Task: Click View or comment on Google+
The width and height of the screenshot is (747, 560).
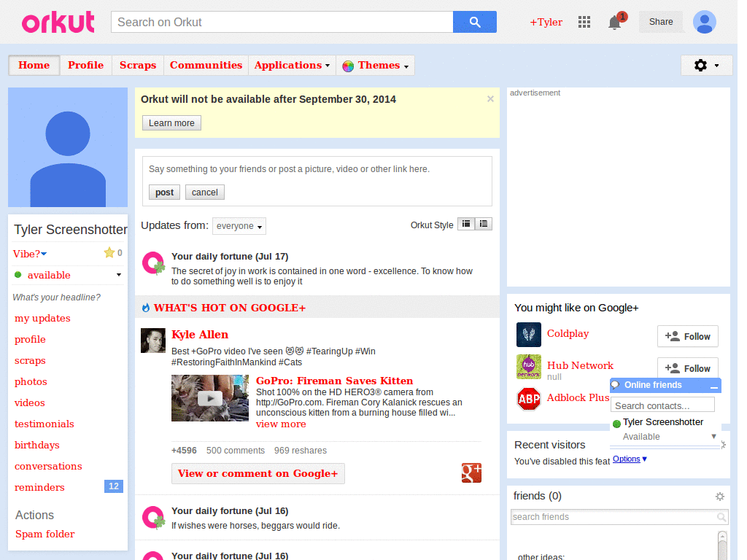Action: point(258,473)
